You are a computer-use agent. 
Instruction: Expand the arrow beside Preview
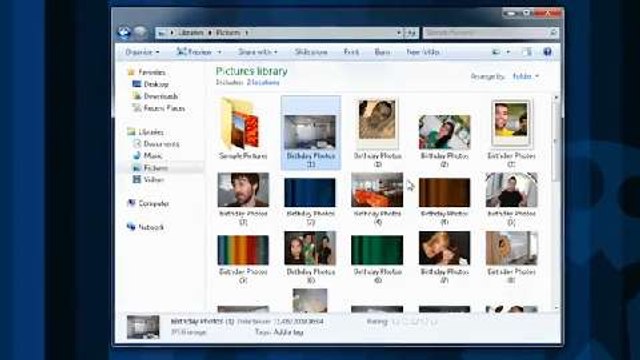219,52
